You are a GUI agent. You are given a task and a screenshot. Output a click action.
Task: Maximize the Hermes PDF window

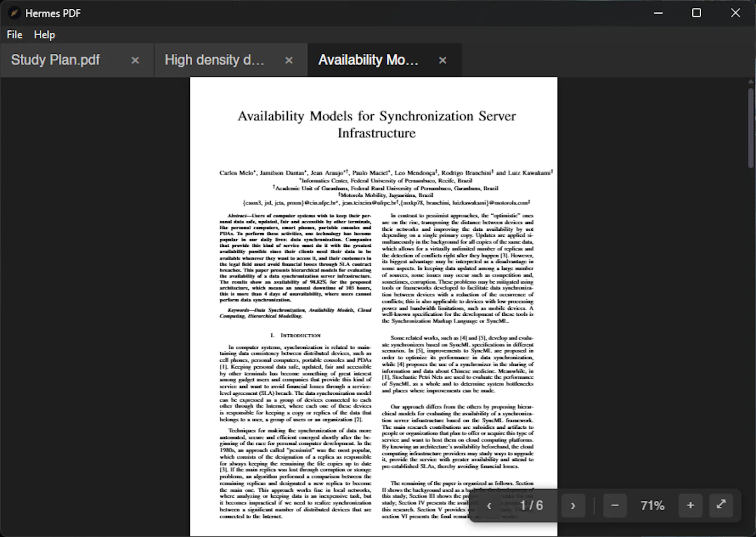coord(696,13)
